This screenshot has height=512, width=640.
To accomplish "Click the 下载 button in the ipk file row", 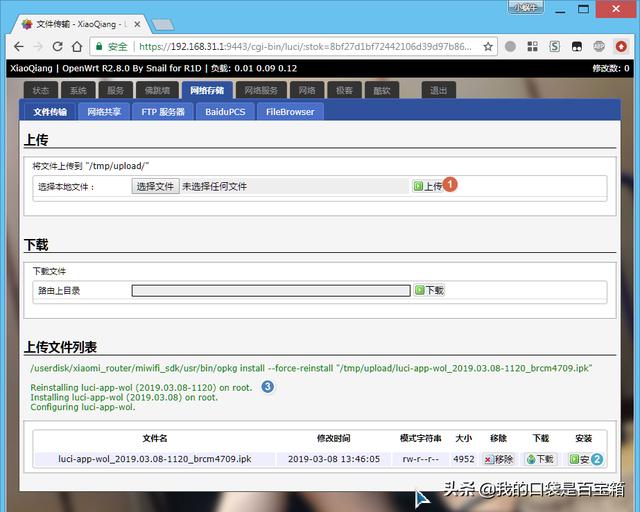I will point(540,459).
